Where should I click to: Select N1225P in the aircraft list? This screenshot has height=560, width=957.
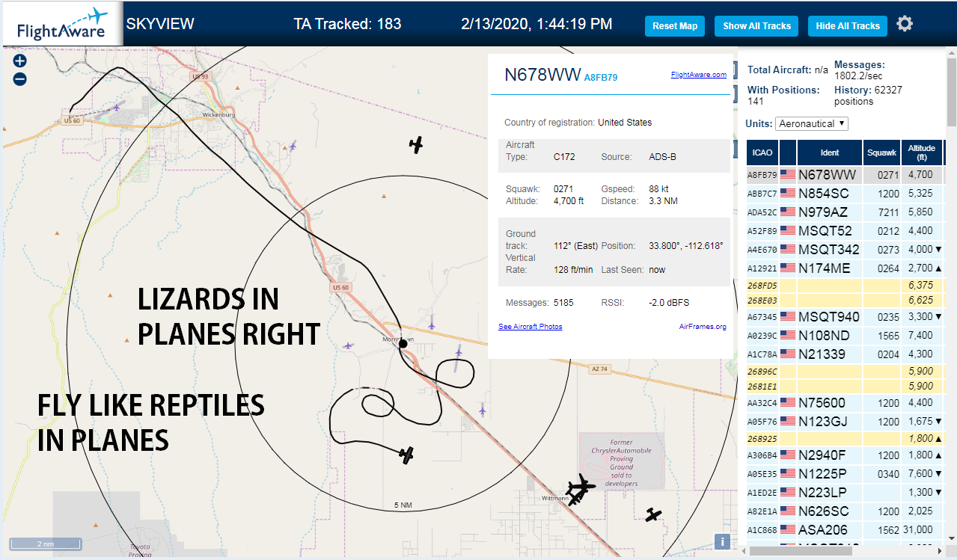(845, 474)
